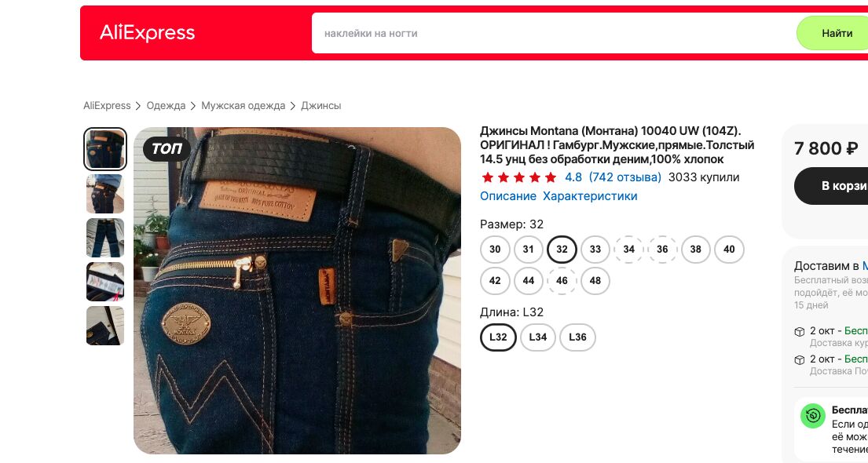Select length L34
The width and height of the screenshot is (868, 463).
(x=537, y=337)
